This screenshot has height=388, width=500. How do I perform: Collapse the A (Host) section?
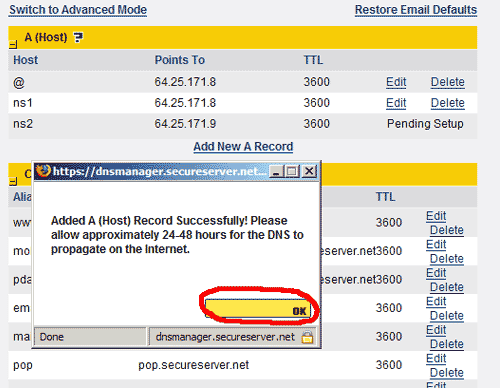point(13,44)
